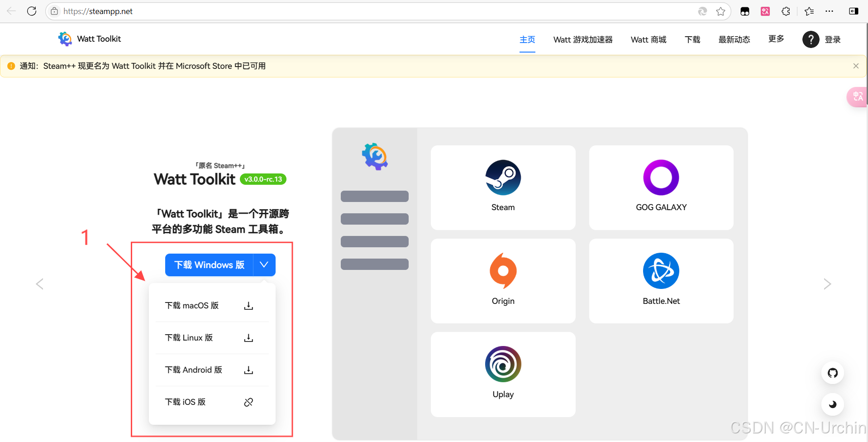Open the GitHub floating button

click(x=833, y=373)
